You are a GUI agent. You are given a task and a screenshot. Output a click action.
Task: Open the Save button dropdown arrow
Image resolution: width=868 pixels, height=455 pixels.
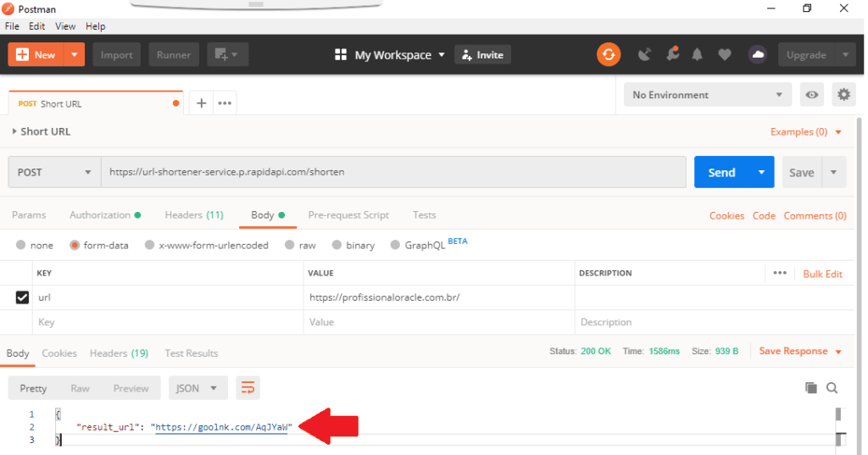(x=834, y=172)
